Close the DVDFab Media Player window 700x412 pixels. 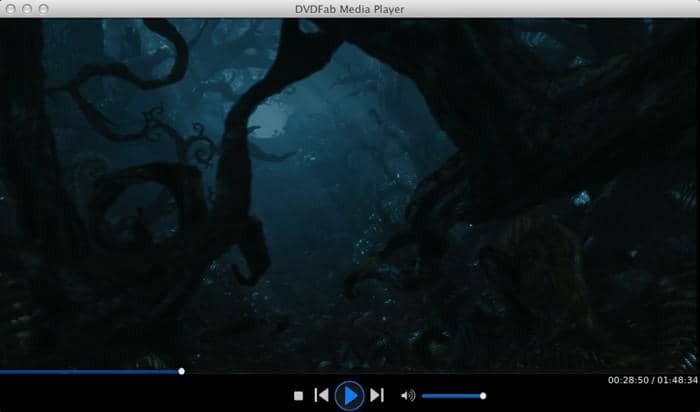11,9
